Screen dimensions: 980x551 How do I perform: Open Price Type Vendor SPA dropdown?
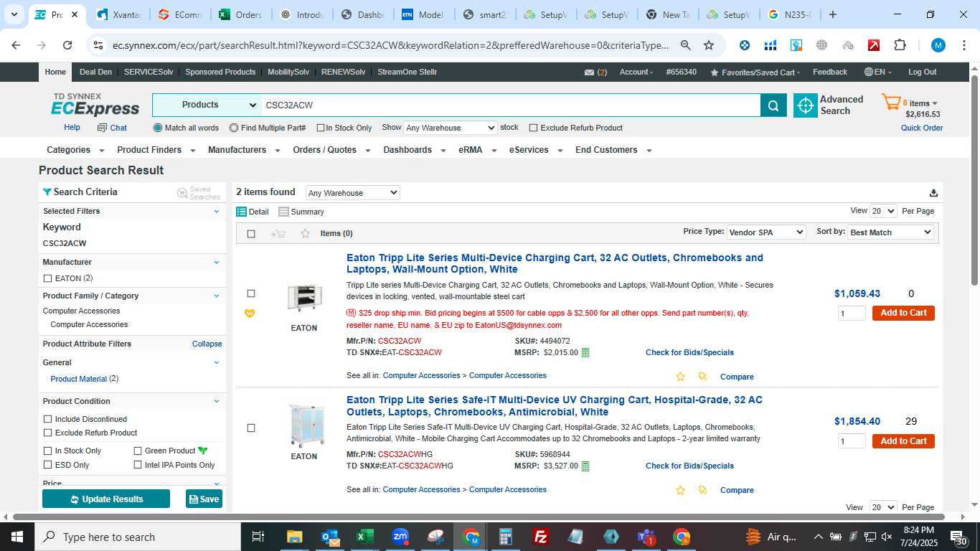pyautogui.click(x=766, y=232)
